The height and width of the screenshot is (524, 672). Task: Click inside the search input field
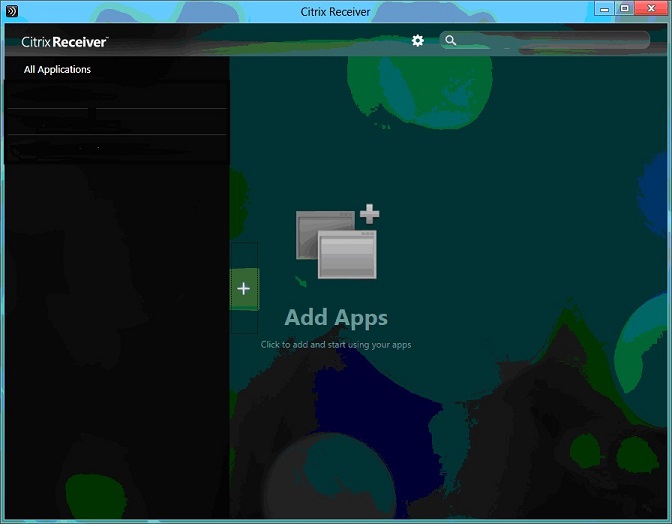(545, 41)
